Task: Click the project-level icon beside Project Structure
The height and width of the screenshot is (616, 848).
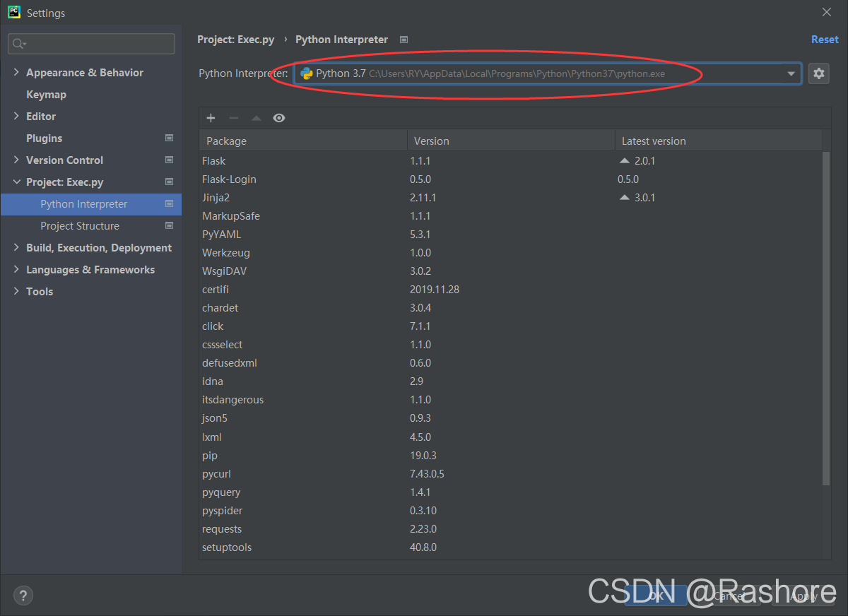Action: coord(169,226)
